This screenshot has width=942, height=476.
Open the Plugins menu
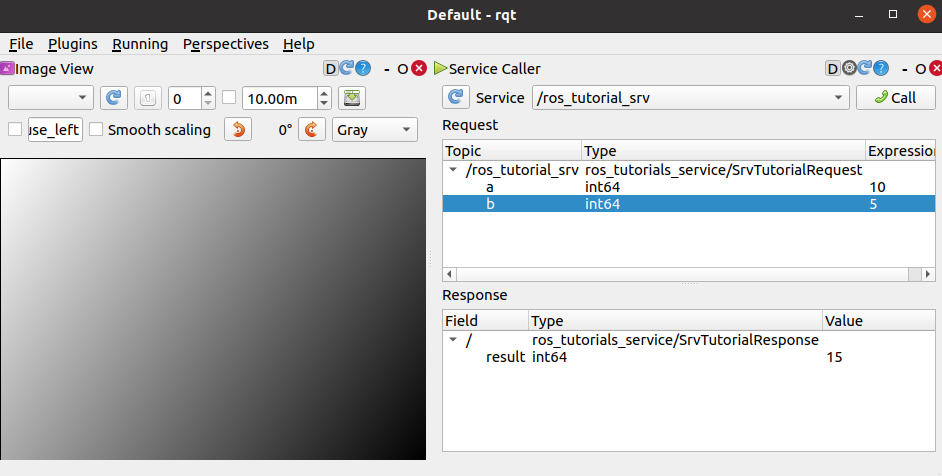(x=73, y=44)
